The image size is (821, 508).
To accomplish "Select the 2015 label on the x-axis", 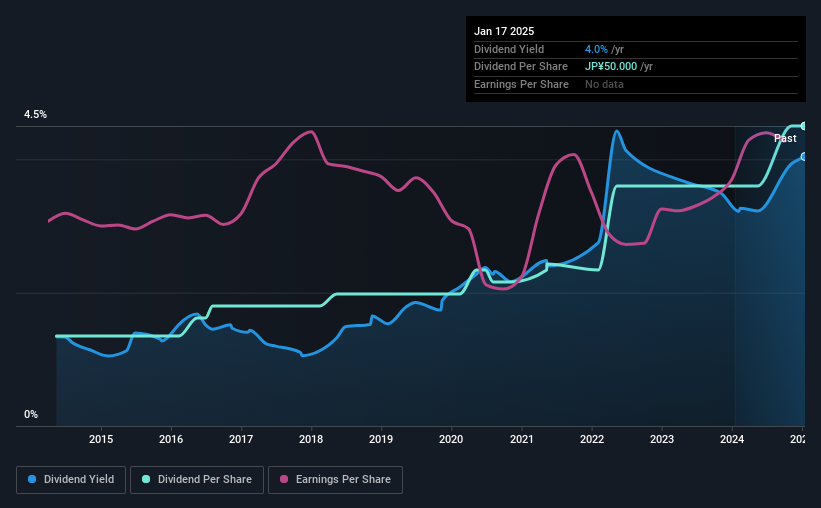I will 101,439.
